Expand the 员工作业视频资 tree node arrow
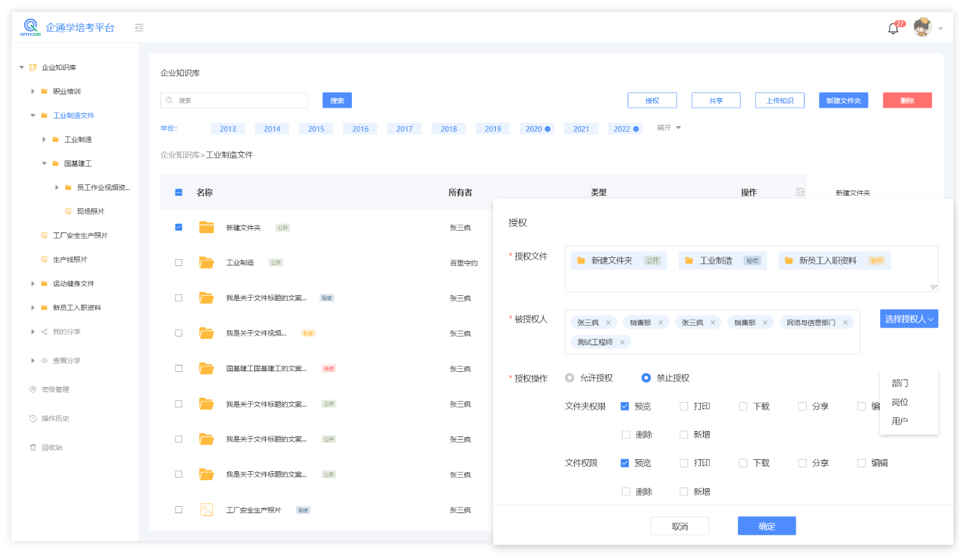Viewport: 965px width, 560px height. [x=57, y=188]
